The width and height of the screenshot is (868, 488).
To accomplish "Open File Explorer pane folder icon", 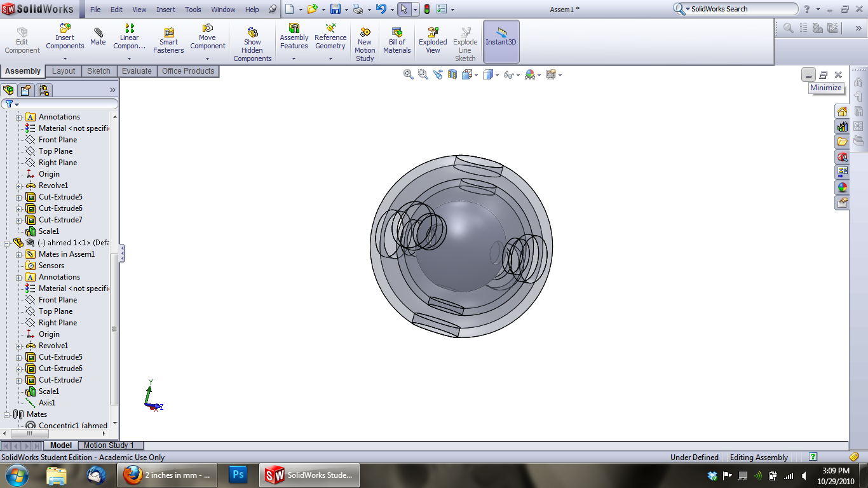I will 842,141.
